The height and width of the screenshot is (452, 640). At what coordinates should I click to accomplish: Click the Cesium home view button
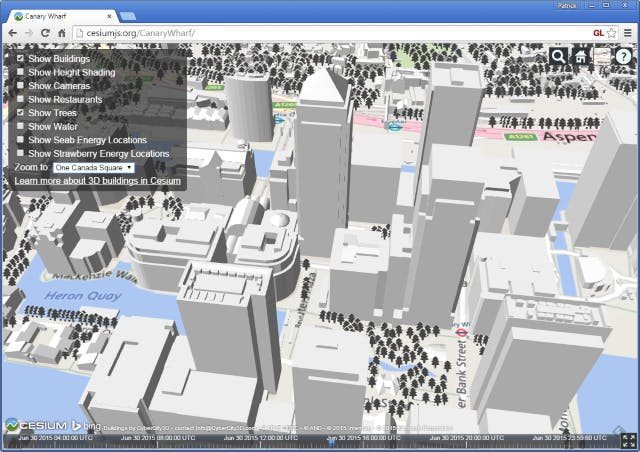click(x=580, y=56)
